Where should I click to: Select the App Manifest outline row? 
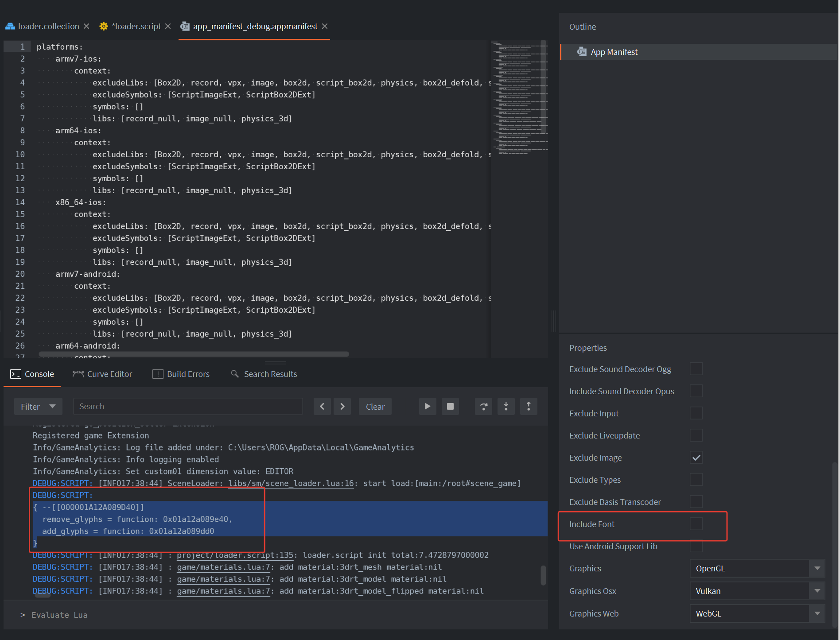(699, 52)
